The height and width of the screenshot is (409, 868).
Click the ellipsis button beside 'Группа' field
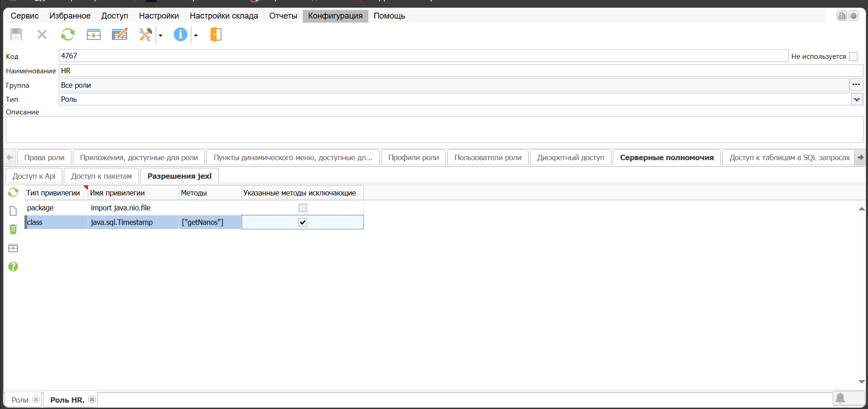[x=856, y=85]
